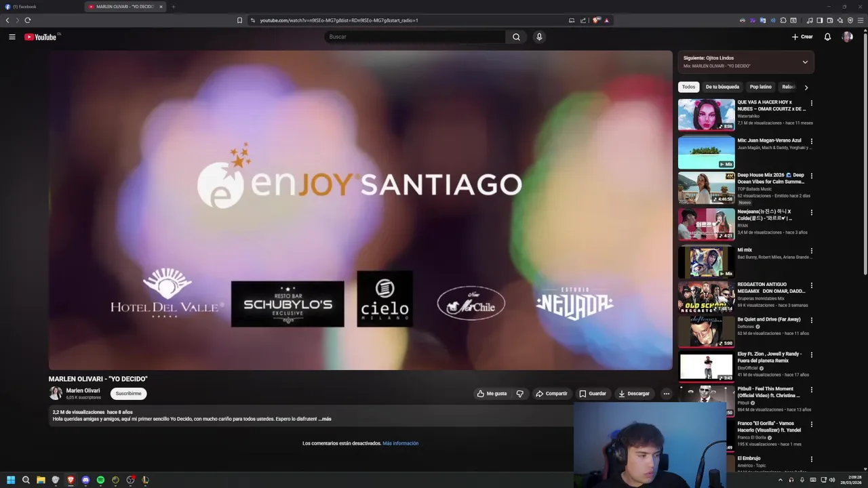Open the YouTube hamburger guide menu
This screenshot has height=488, width=868.
pyautogui.click(x=12, y=37)
